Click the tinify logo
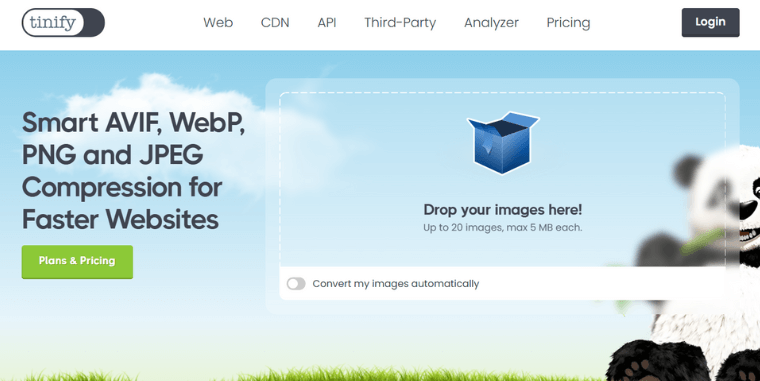Image resolution: width=760 pixels, height=381 pixels. 63,22
